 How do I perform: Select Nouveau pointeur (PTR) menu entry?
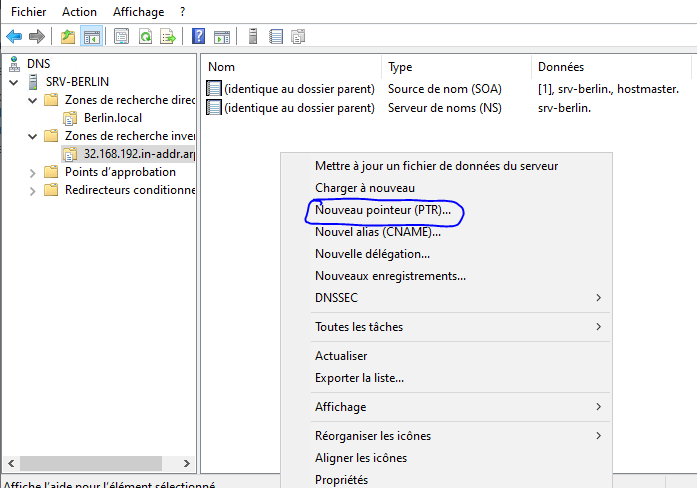(x=383, y=210)
